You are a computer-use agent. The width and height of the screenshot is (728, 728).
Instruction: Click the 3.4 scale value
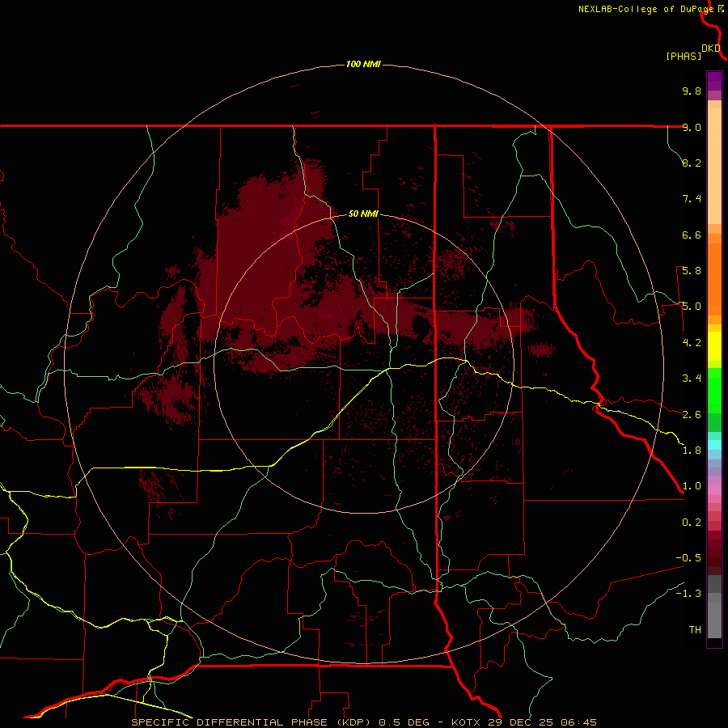(692, 379)
